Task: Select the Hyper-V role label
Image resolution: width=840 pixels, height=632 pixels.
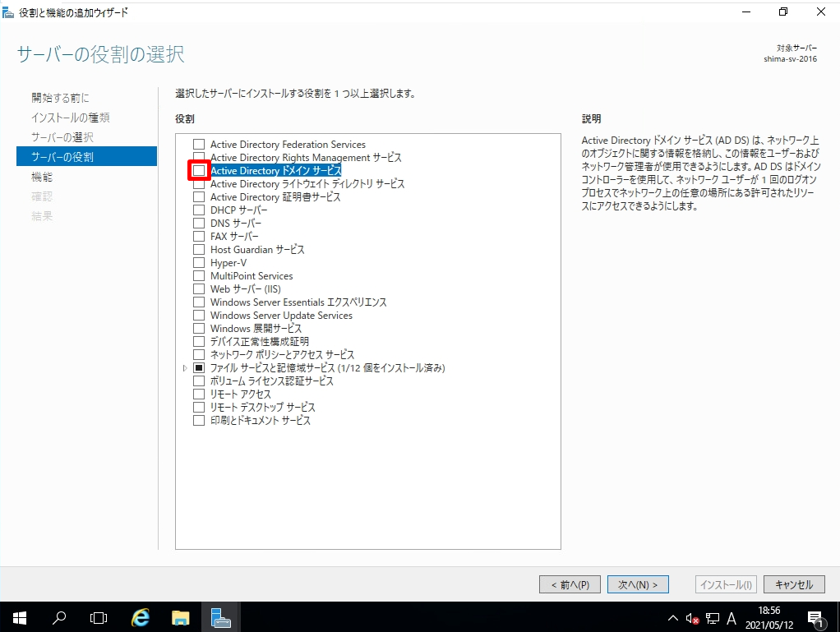Action: pyautogui.click(x=228, y=262)
